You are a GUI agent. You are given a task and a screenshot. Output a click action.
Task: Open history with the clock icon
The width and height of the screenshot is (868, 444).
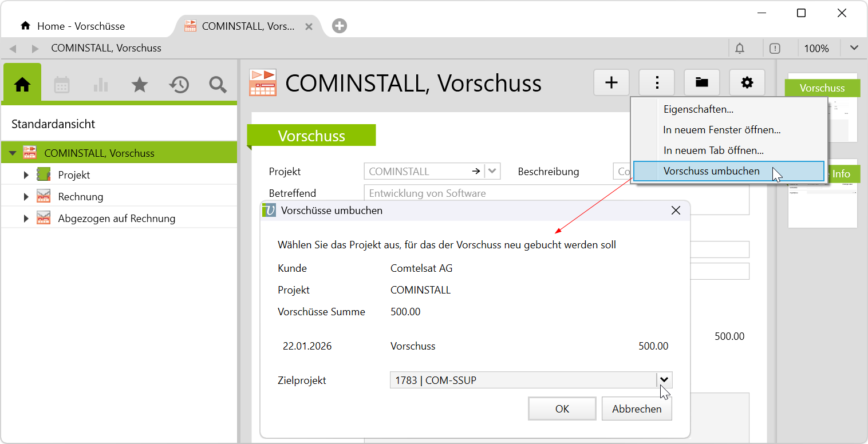179,85
